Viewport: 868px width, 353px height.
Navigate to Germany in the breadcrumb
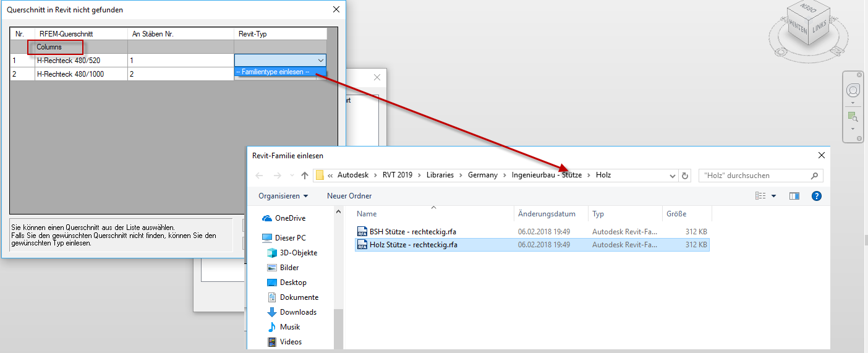pos(483,176)
